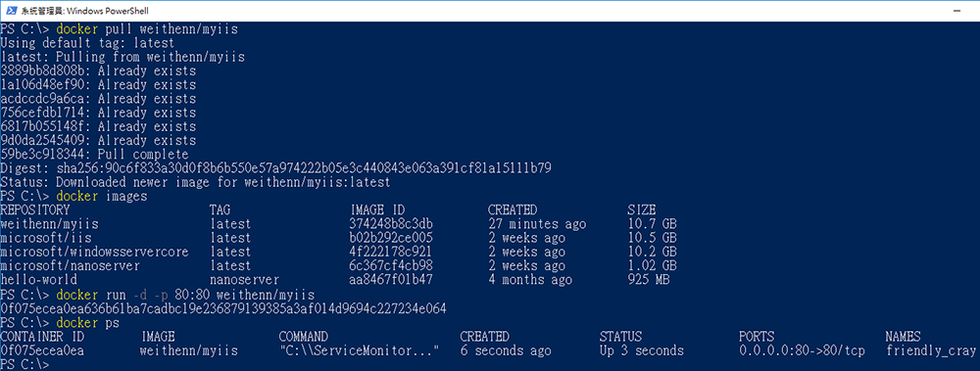Click the microsoft/nanoserver repository entry
Viewport: 980px width, 371px height.
point(70,266)
